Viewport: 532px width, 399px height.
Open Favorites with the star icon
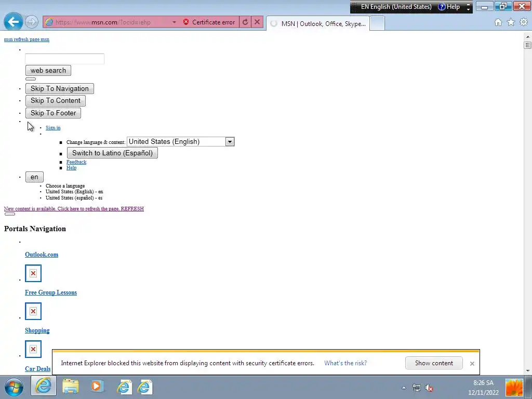tap(511, 22)
